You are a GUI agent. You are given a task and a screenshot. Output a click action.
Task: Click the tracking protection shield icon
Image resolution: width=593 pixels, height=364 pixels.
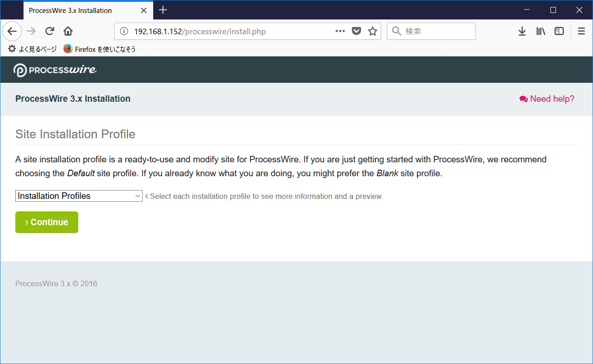coord(356,31)
